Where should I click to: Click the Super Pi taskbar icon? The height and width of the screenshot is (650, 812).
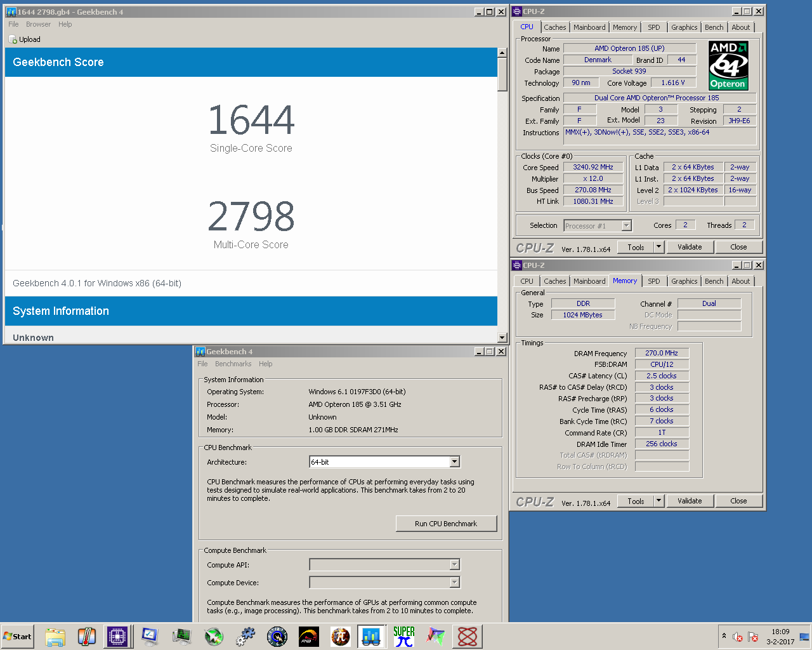click(404, 636)
